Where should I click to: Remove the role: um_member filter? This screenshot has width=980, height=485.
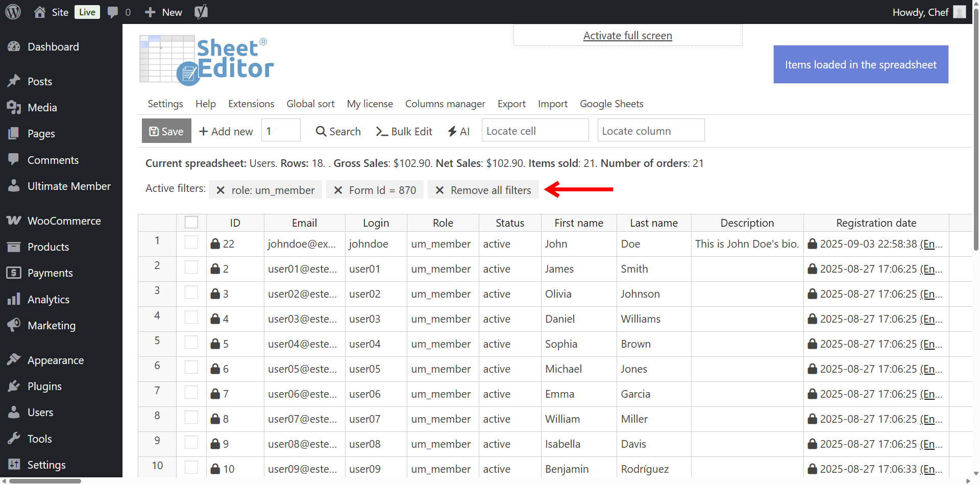pos(220,190)
